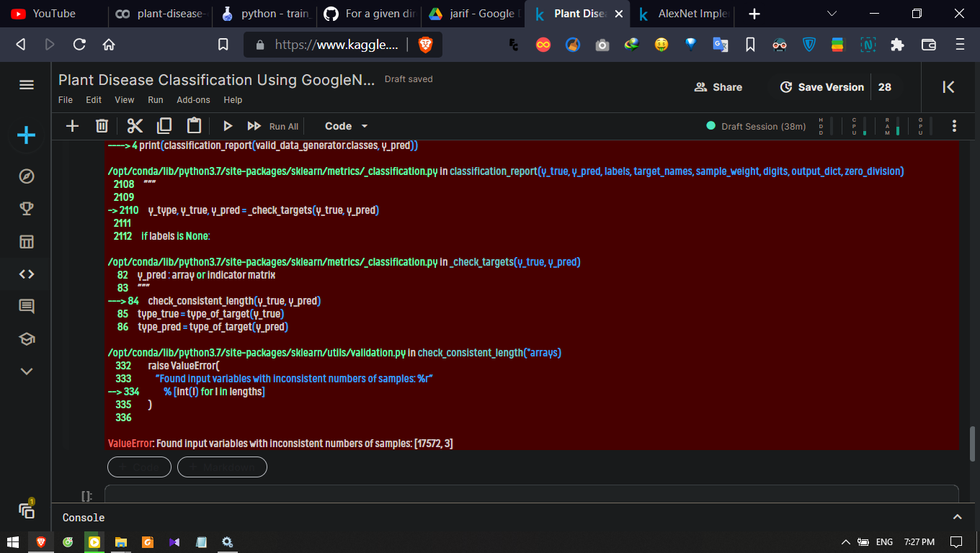Click the Share button

(718, 87)
